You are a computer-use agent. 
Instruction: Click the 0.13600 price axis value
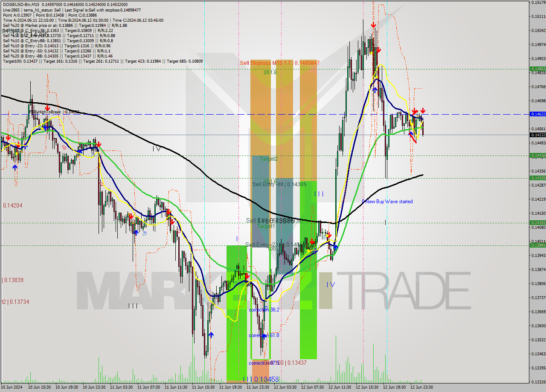click(538, 326)
